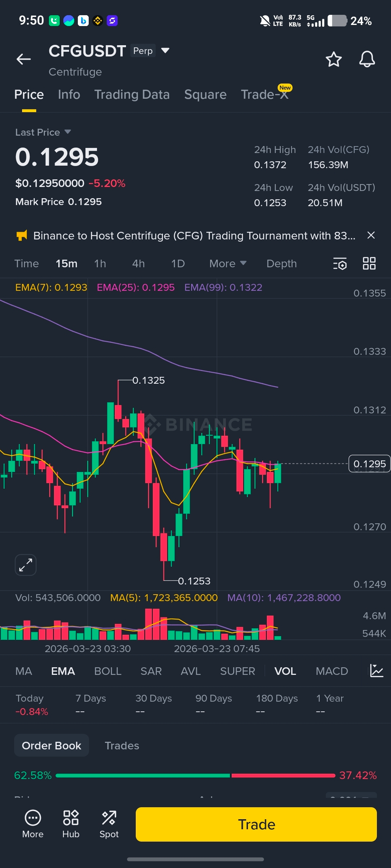Open the More menu icon at bottom
Image resolution: width=391 pixels, height=868 pixels.
33,824
